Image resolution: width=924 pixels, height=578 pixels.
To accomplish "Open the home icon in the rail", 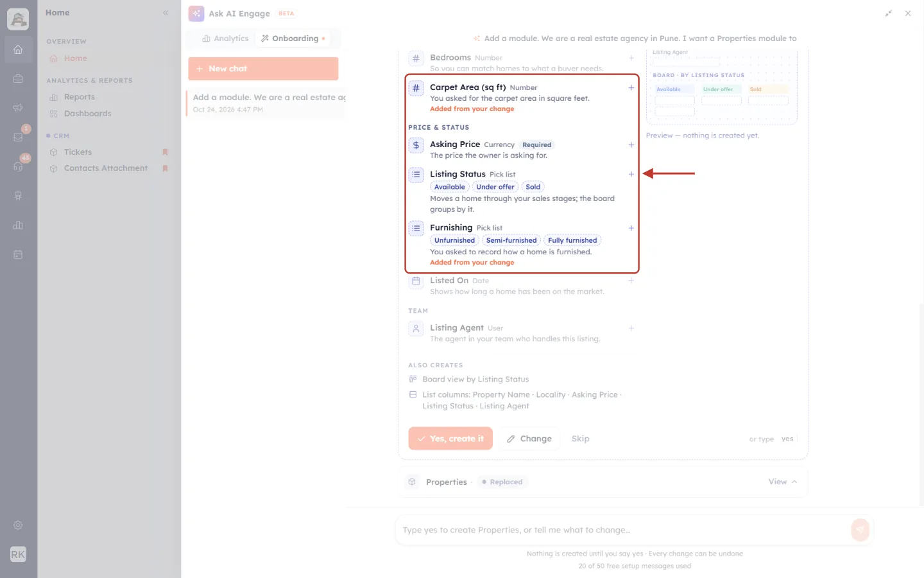I will [x=18, y=49].
